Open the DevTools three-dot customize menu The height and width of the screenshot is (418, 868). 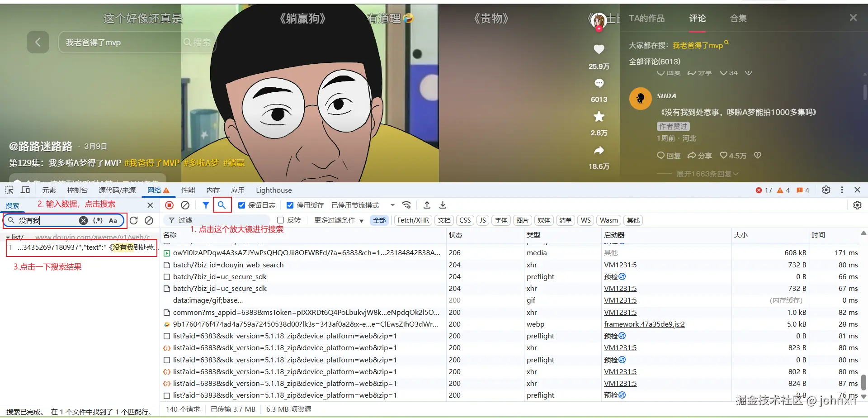[x=842, y=190]
